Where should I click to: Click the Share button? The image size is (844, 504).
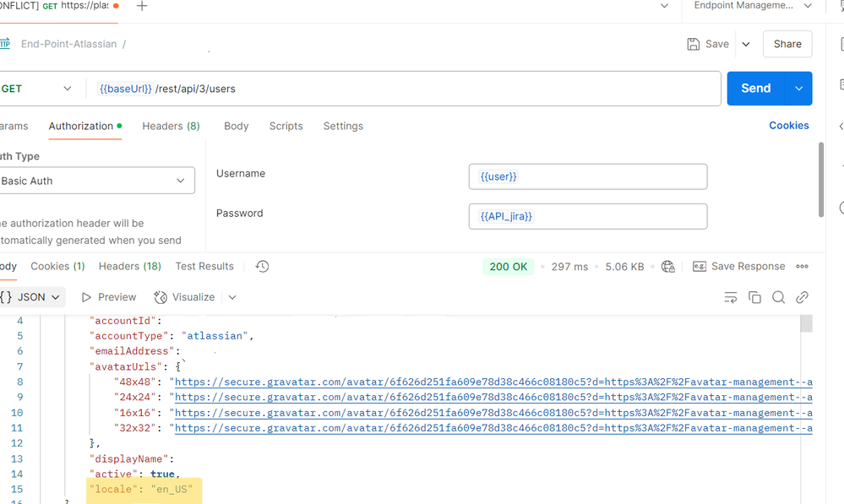(x=787, y=44)
